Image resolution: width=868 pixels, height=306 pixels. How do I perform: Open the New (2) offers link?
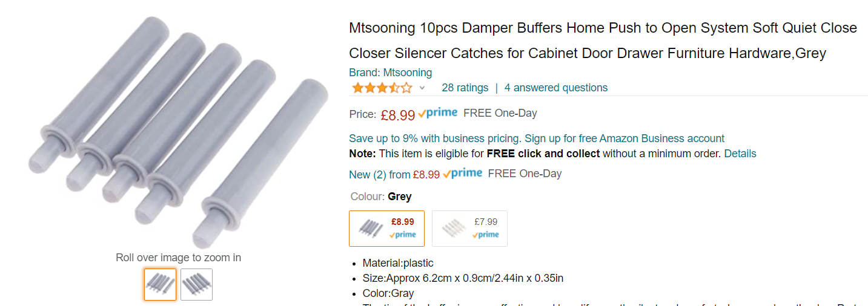(x=368, y=175)
